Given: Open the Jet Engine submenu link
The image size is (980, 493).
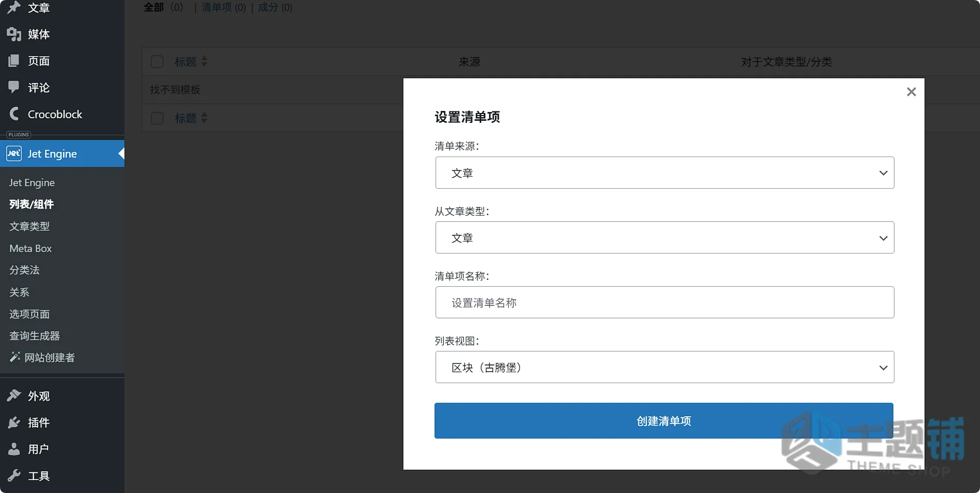Looking at the screenshot, I should pos(32,182).
